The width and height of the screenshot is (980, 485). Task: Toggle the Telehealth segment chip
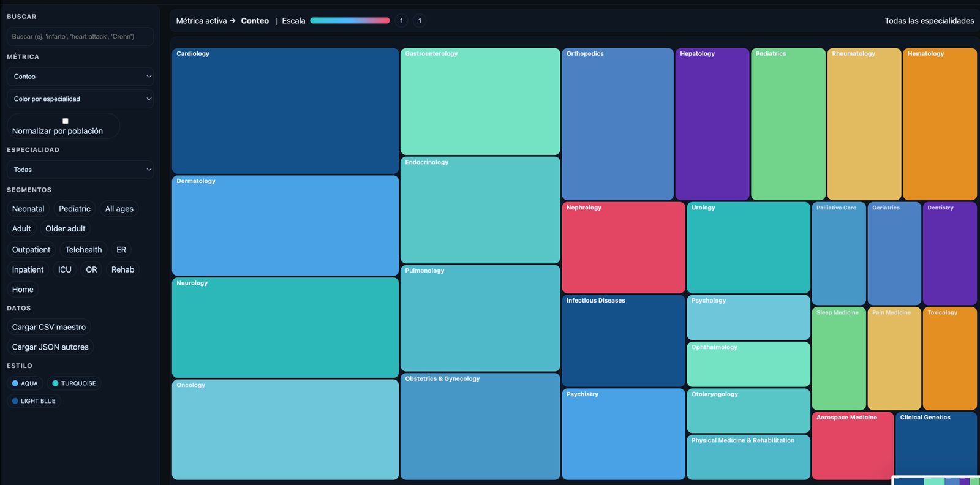coord(83,250)
